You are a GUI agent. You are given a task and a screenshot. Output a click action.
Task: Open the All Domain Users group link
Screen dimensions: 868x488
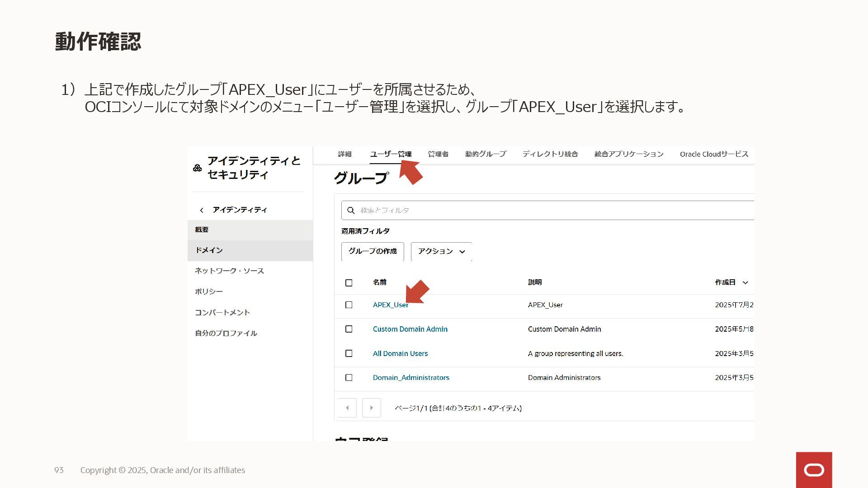[400, 353]
